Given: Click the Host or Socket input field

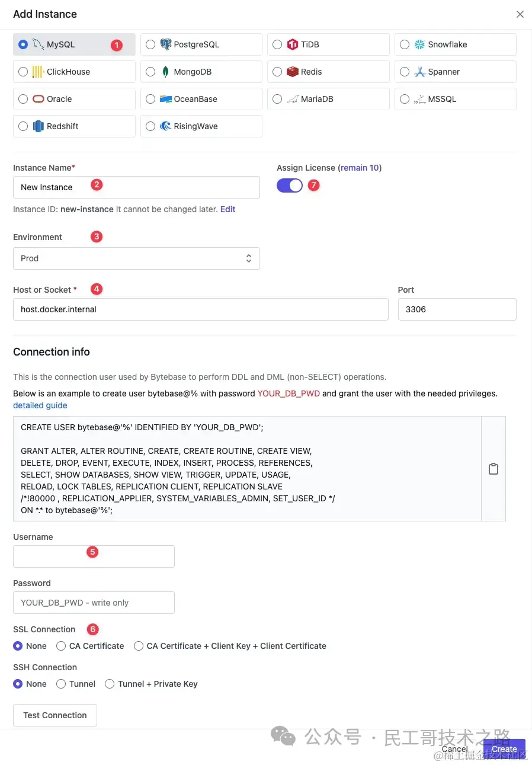Looking at the screenshot, I should (201, 309).
